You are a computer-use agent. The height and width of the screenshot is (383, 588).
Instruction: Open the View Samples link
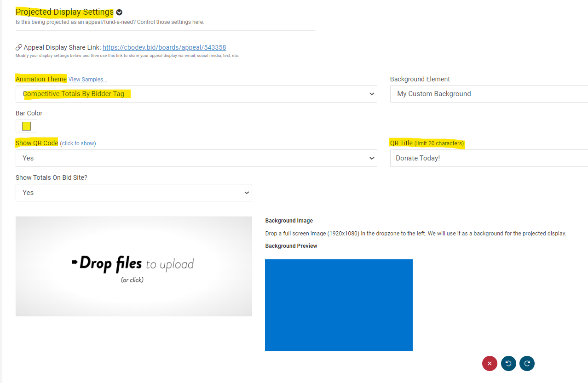[x=88, y=80]
